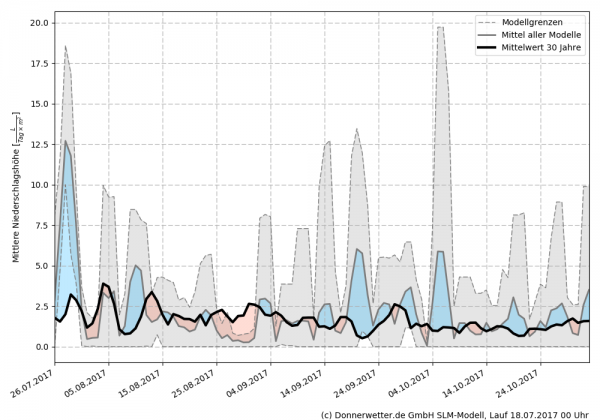Screen dimensions: 600x420
Task: Click the 20.0 value on the y-axis
Action: tap(40, 22)
